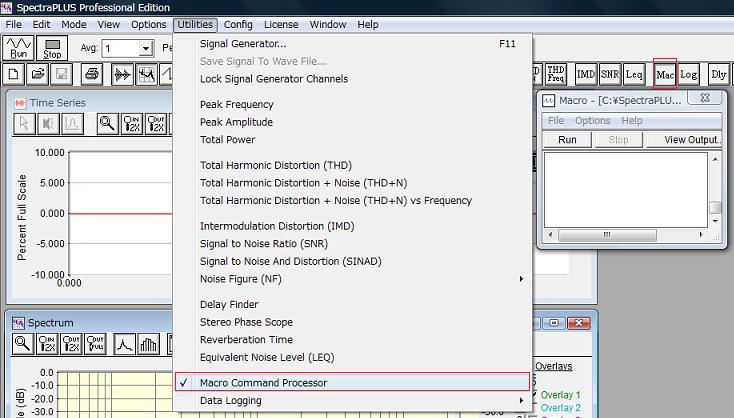Click the Run button with sine wave icon
The width and height of the screenshot is (734, 418).
[18, 48]
